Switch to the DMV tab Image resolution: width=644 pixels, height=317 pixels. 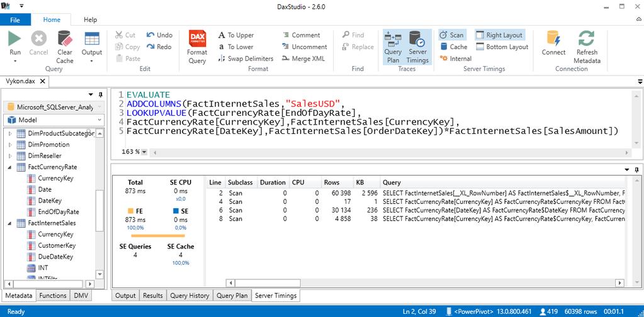(81, 295)
